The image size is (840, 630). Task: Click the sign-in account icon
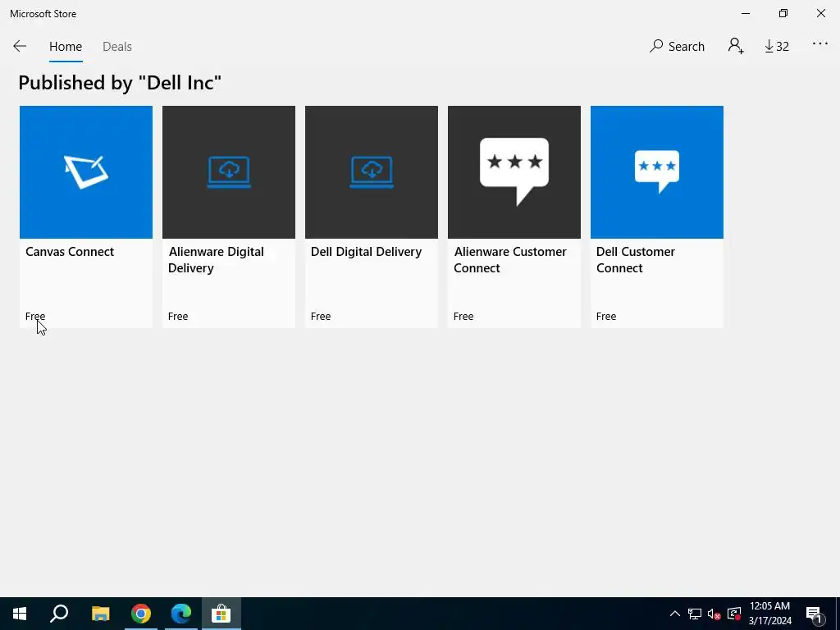(736, 46)
